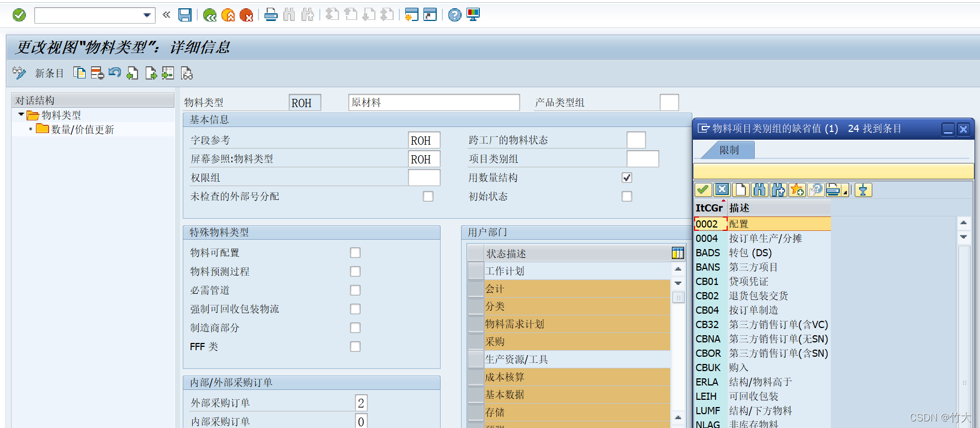Save with the floppy disk icon
The width and height of the screenshot is (980, 428).
pyautogui.click(x=185, y=15)
